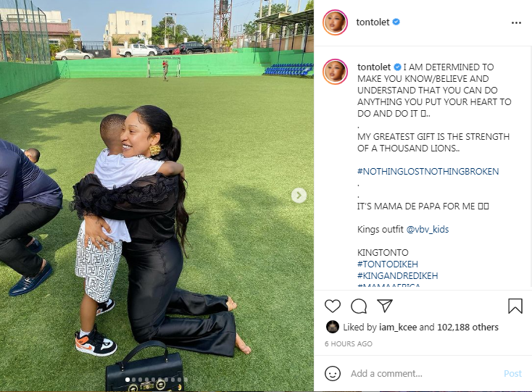Submit comment with Post button

pyautogui.click(x=512, y=373)
